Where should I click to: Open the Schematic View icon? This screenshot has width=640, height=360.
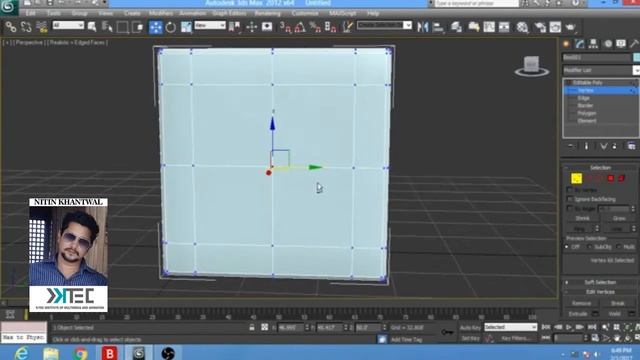[x=504, y=27]
